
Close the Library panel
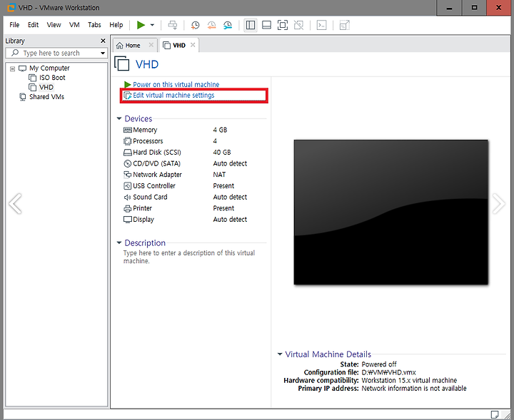(x=103, y=41)
